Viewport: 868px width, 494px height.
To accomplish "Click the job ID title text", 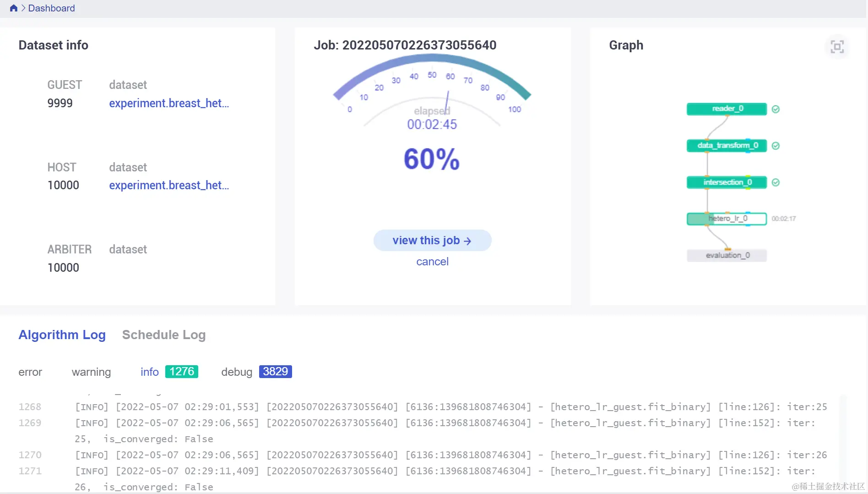I will coord(405,45).
